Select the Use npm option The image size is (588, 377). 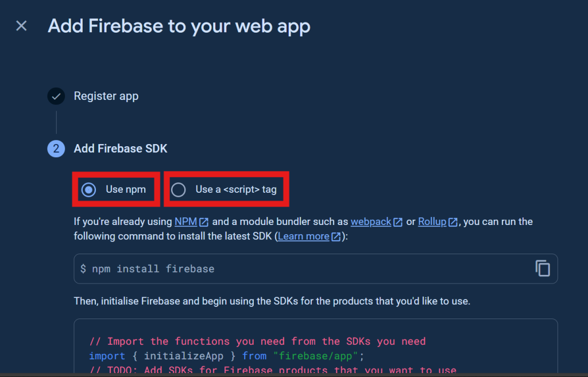pos(90,189)
